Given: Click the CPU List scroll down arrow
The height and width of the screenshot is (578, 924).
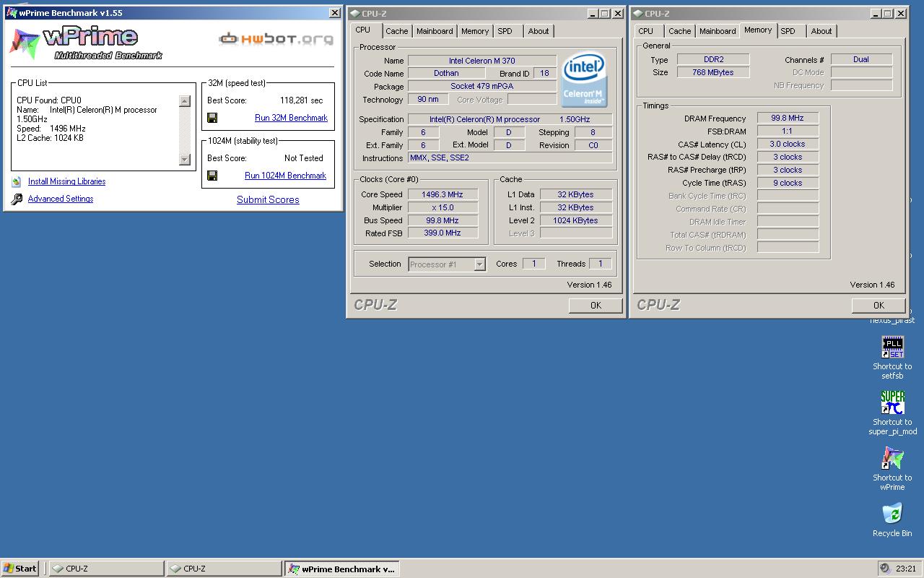Looking at the screenshot, I should [185, 160].
